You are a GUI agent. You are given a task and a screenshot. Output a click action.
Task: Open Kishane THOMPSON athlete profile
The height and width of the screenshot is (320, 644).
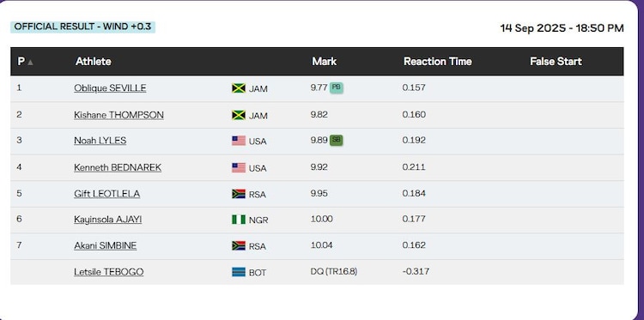click(x=118, y=115)
